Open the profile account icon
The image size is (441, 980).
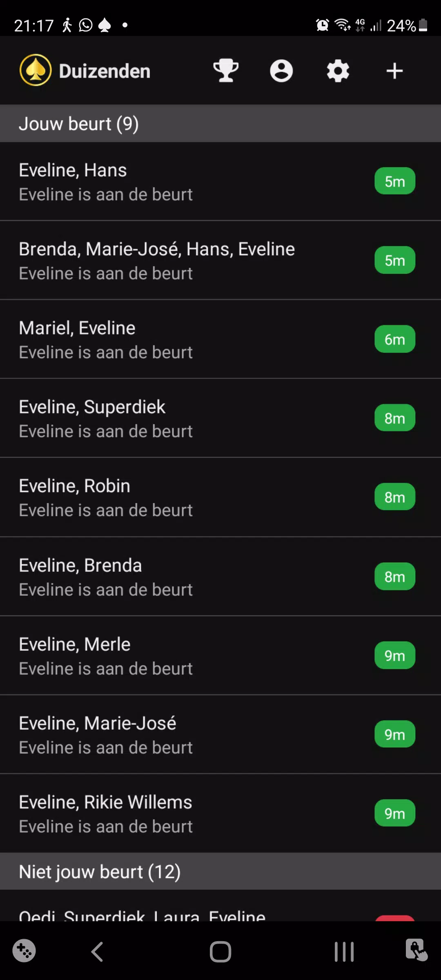tap(281, 71)
